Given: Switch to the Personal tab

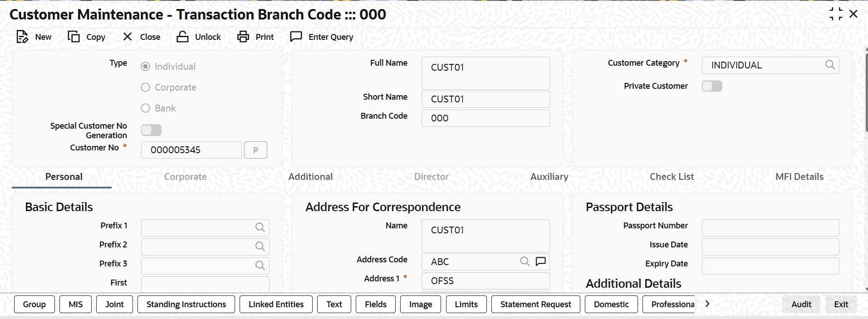Looking at the screenshot, I should point(64,177).
